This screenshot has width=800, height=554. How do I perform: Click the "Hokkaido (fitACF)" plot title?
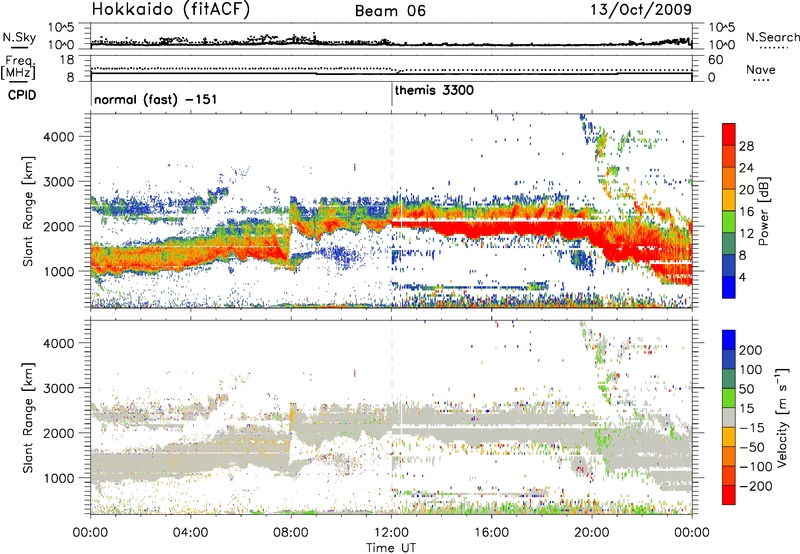pyautogui.click(x=171, y=9)
